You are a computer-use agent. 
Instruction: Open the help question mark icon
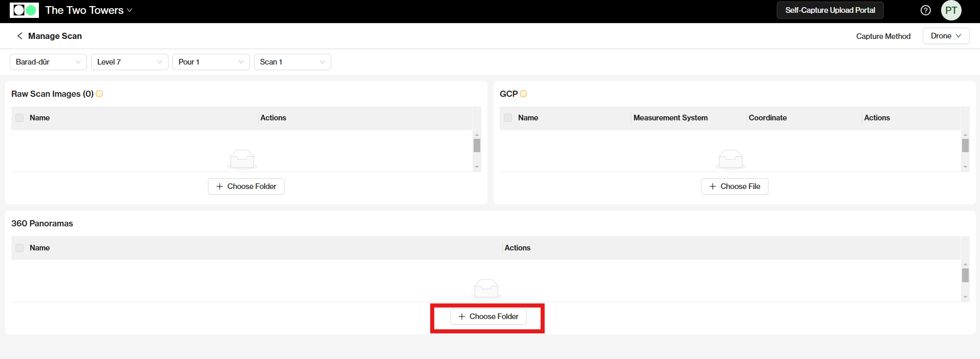925,10
